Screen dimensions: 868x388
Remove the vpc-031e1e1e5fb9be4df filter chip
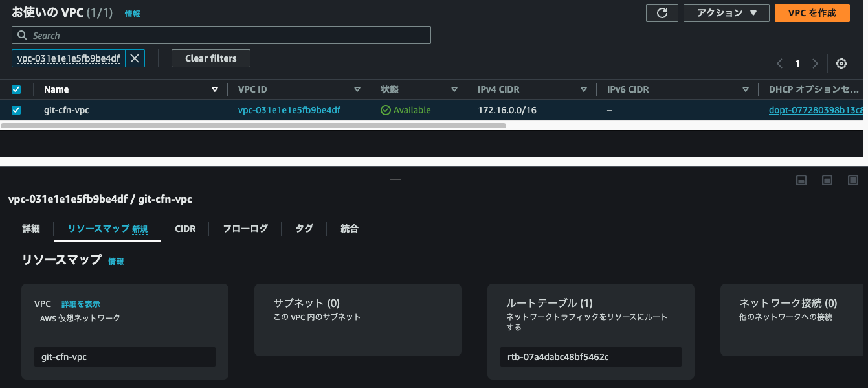point(135,58)
